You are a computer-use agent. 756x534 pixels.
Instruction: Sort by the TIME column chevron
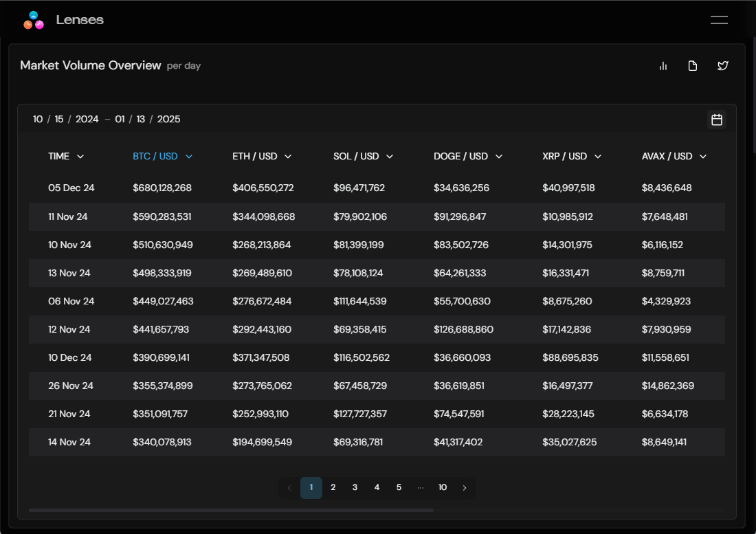pyautogui.click(x=80, y=157)
